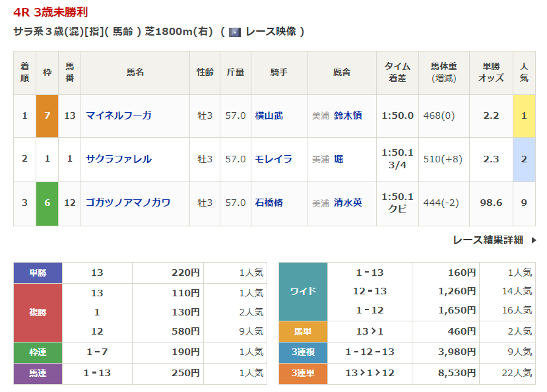Click the 3連単 payout label
This screenshot has width=547, height=392.
click(x=303, y=373)
